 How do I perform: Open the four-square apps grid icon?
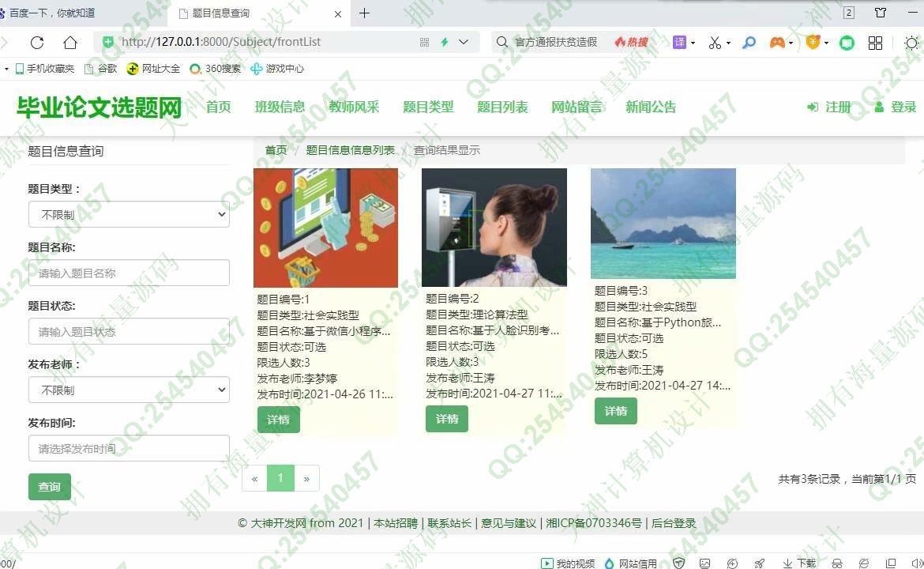(875, 43)
